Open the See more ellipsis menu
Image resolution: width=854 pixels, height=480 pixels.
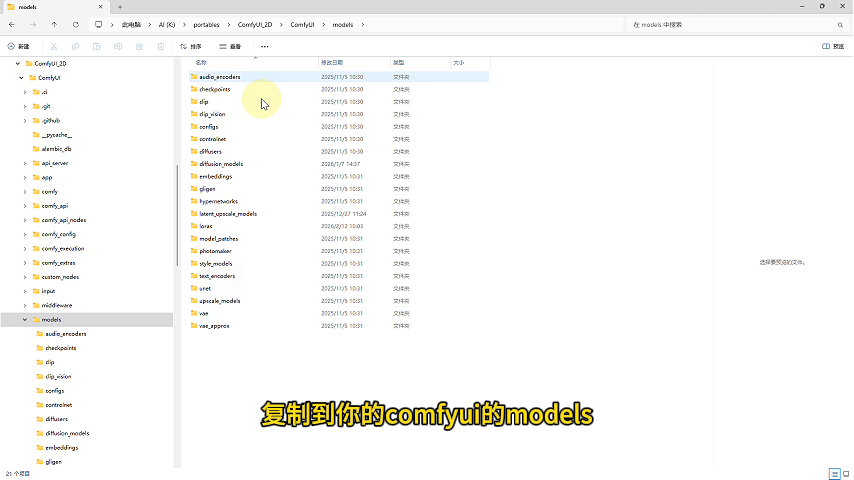pos(265,46)
